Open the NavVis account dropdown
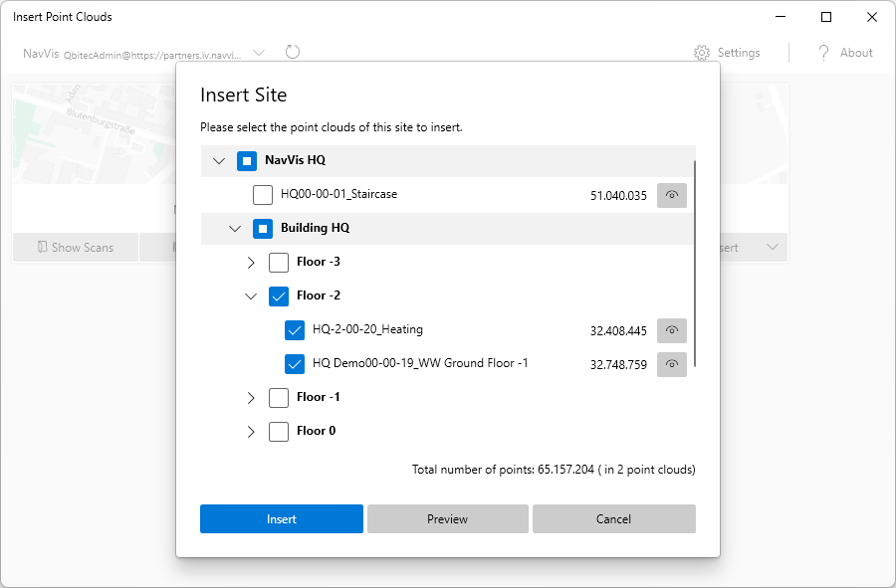This screenshot has width=896, height=588. pyautogui.click(x=259, y=53)
